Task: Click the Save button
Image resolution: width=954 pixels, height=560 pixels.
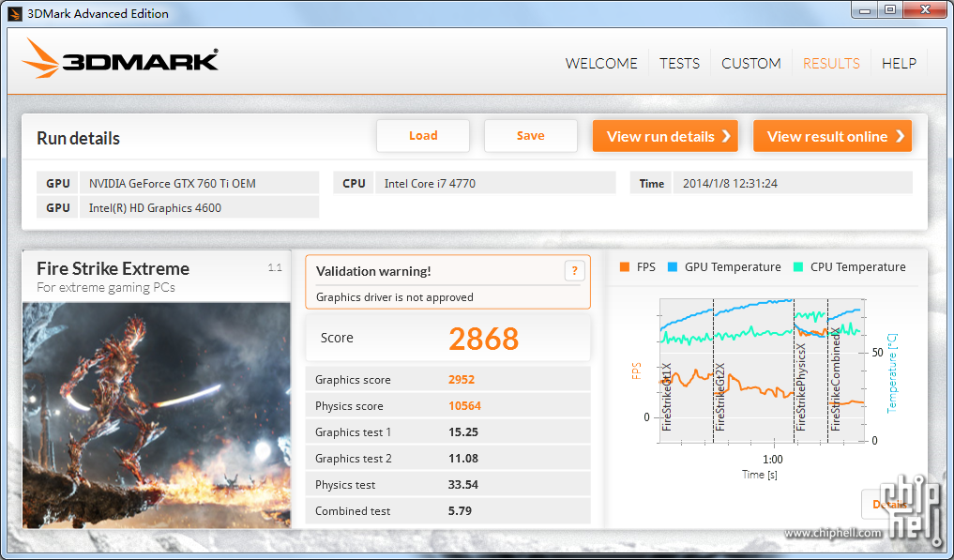Action: click(x=531, y=136)
